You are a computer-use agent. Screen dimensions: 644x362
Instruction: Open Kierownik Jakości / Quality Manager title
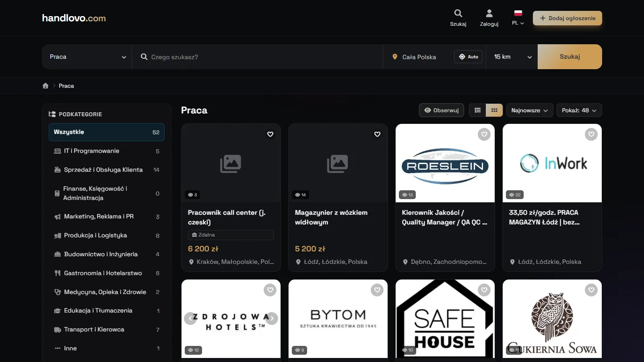445,217
